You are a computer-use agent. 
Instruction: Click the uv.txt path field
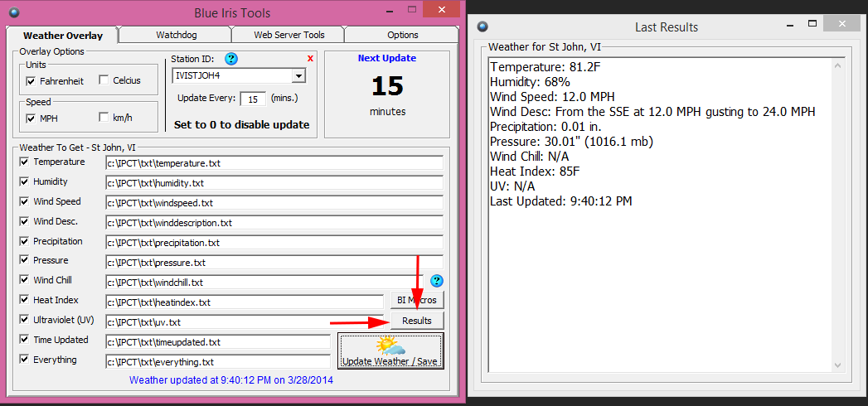[x=245, y=322]
